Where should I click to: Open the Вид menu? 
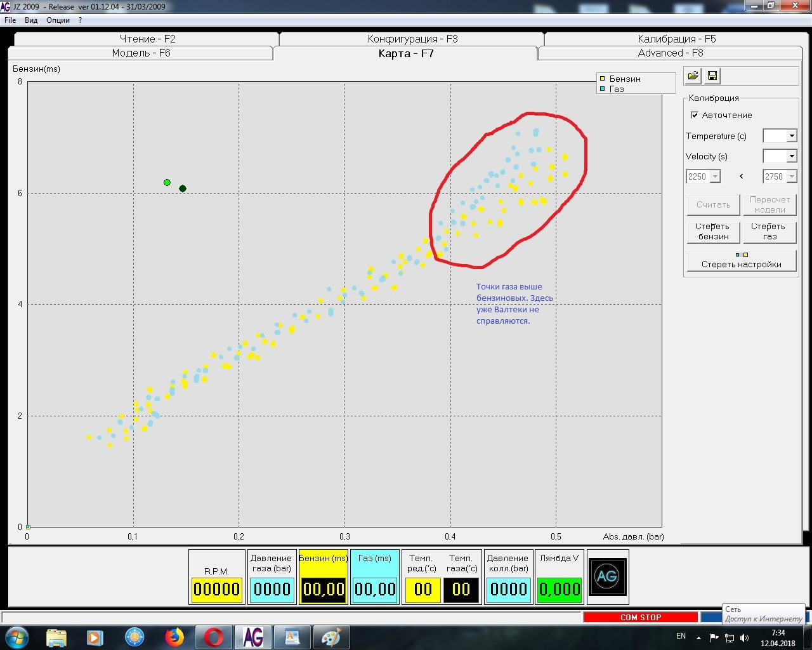tap(32, 20)
